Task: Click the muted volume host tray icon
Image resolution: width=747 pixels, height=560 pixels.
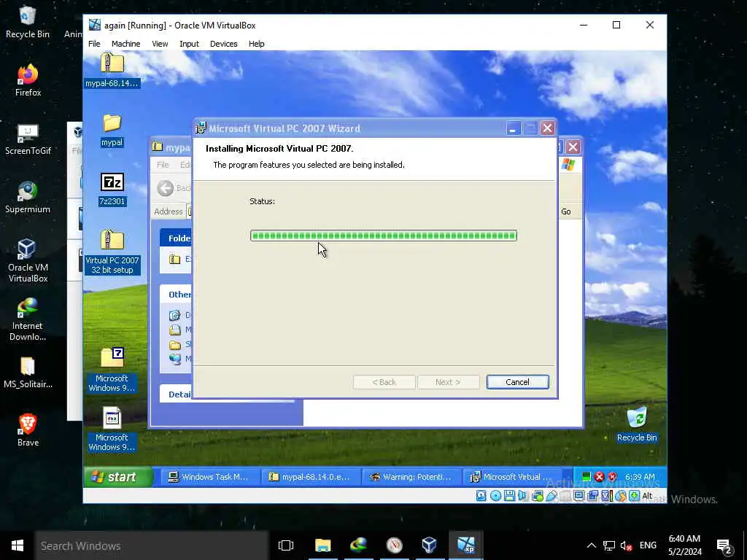Action: pyautogui.click(x=627, y=545)
